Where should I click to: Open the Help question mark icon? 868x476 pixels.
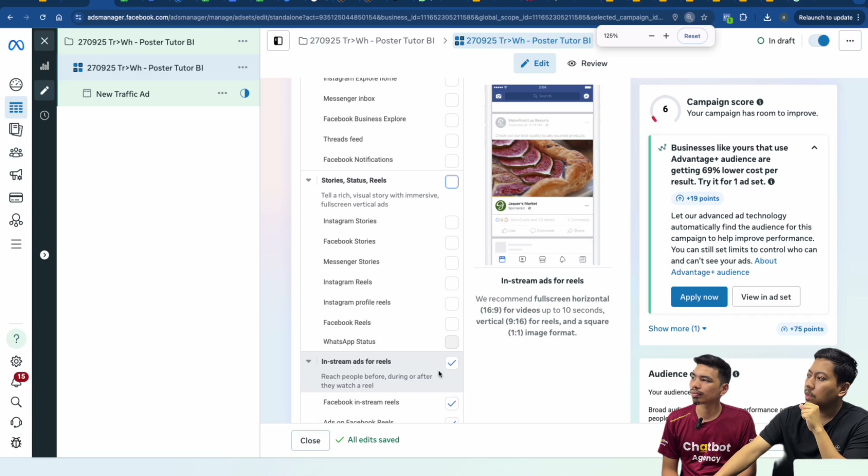pyautogui.click(x=16, y=338)
